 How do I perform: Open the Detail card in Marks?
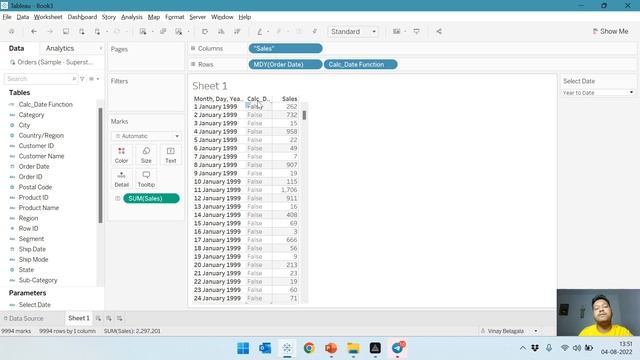[121, 179]
